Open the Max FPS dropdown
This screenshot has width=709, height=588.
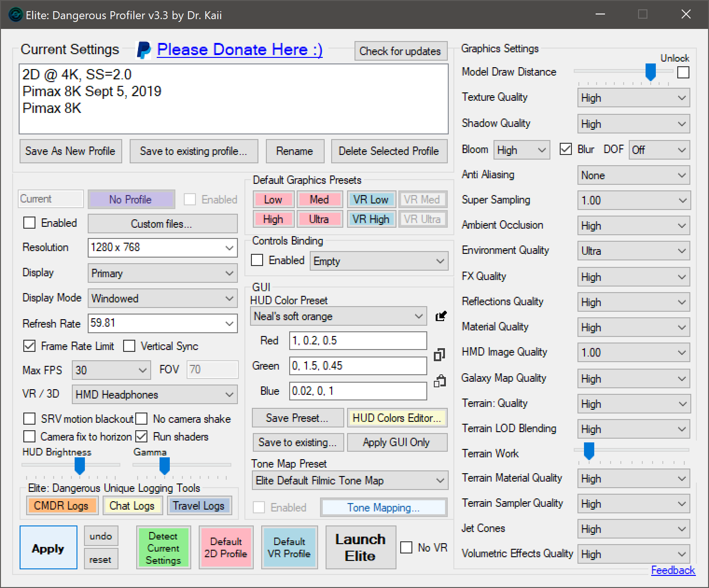111,370
